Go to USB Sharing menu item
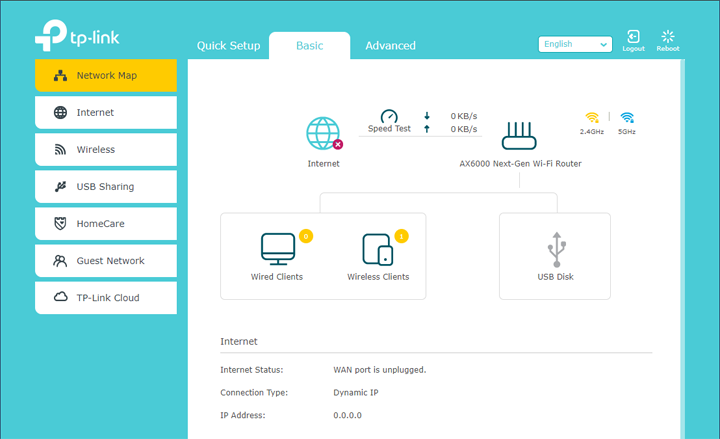Image resolution: width=720 pixels, height=439 pixels. click(x=106, y=187)
